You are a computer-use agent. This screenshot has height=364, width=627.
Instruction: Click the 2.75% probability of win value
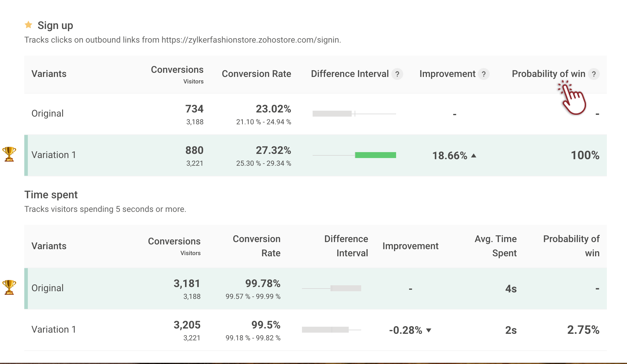pyautogui.click(x=583, y=330)
